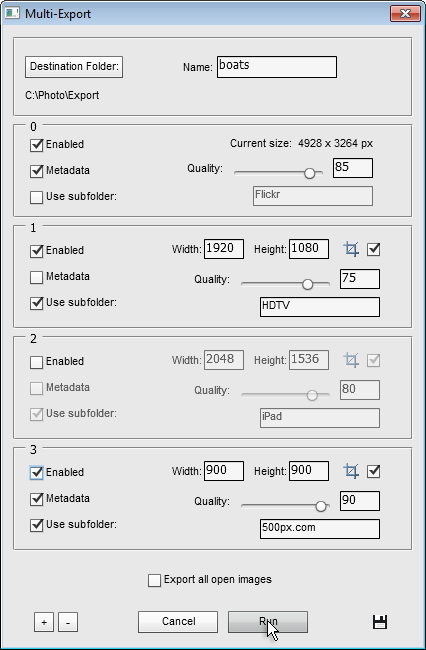Image resolution: width=426 pixels, height=650 pixels.
Task: Enable export preset 2
Action: (36, 362)
